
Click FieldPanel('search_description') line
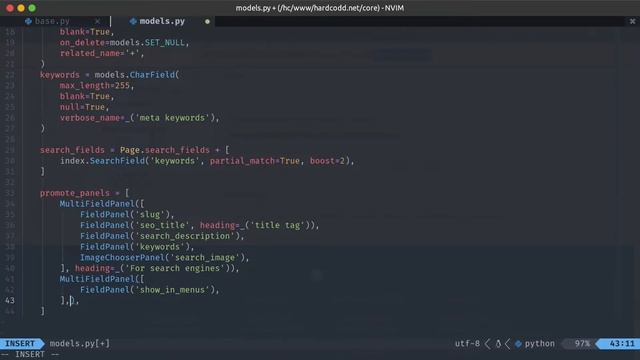tap(162, 236)
